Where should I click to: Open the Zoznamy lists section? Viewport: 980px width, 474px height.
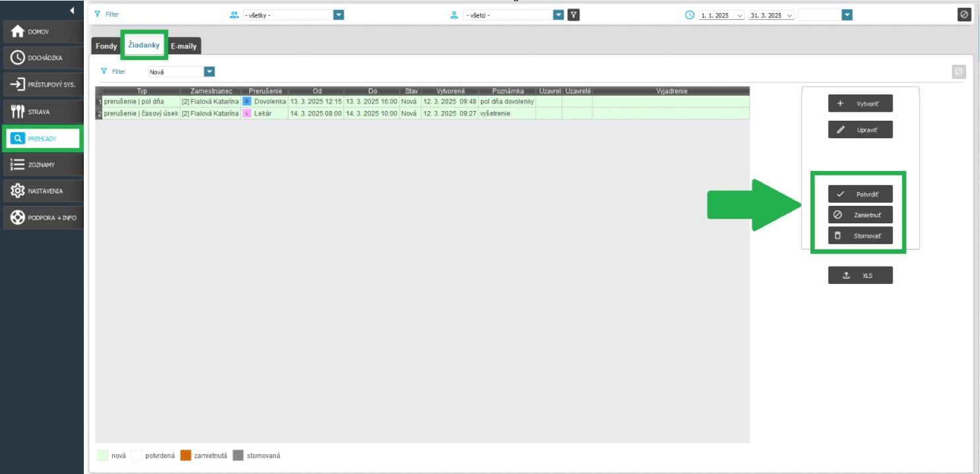[x=42, y=164]
